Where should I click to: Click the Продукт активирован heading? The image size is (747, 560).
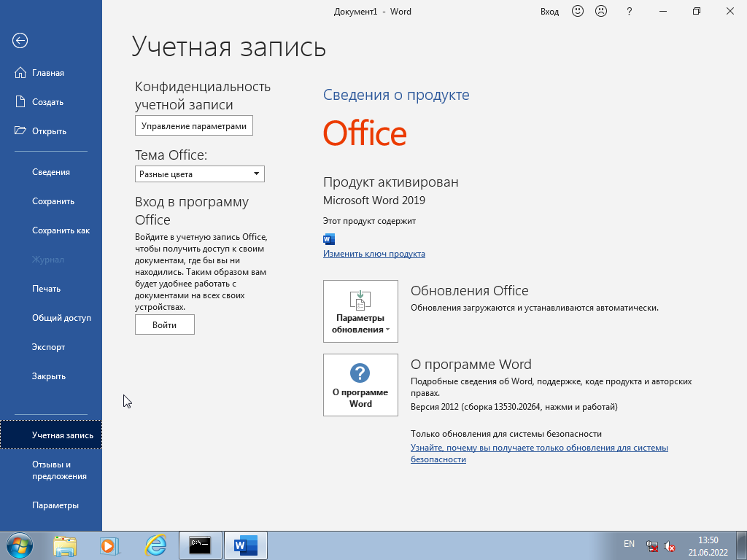[391, 182]
